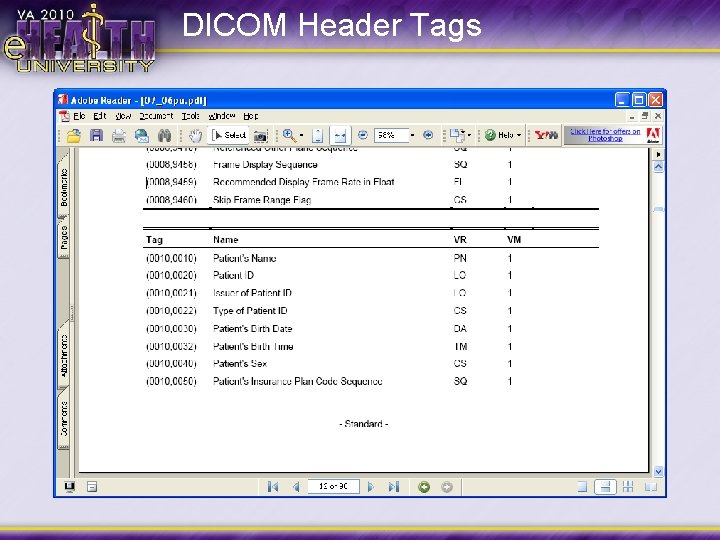Open the Help dropdown arrow
This screenshot has height=540, width=720.
[x=519, y=135]
